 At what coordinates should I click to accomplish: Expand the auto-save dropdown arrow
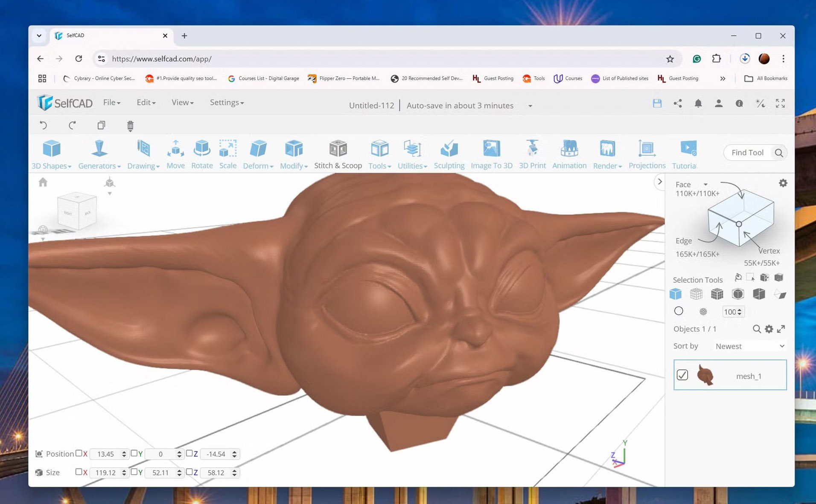tap(530, 106)
